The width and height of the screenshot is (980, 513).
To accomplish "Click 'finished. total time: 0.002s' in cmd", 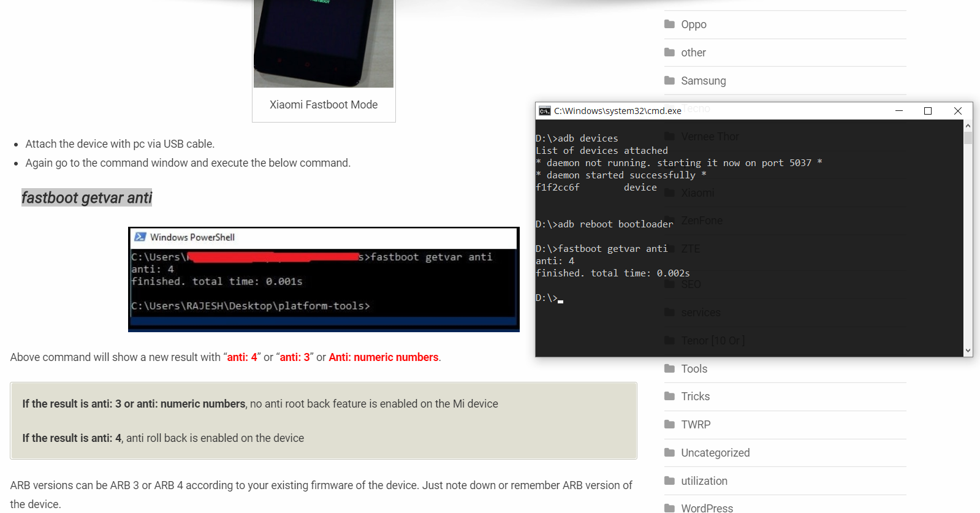I will [x=613, y=273].
